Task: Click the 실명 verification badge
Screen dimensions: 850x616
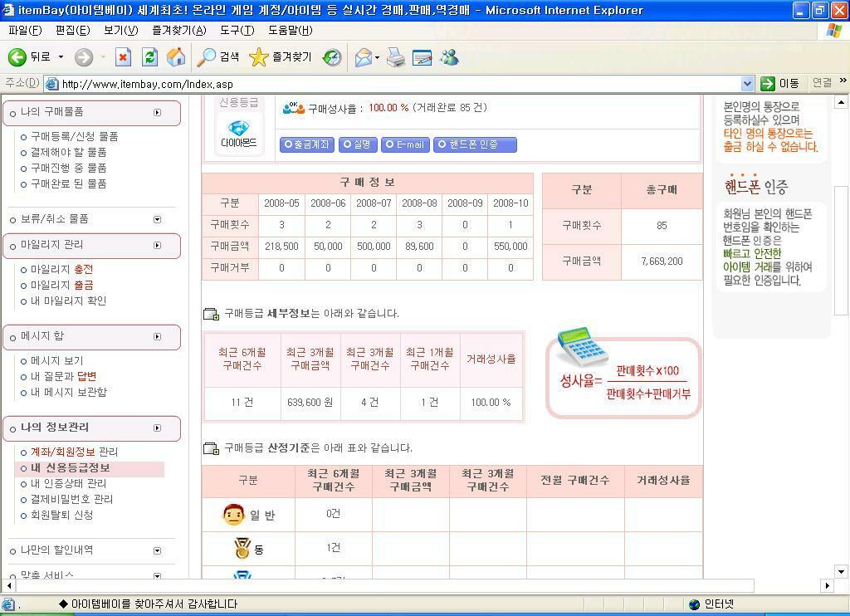Action: coord(357,144)
